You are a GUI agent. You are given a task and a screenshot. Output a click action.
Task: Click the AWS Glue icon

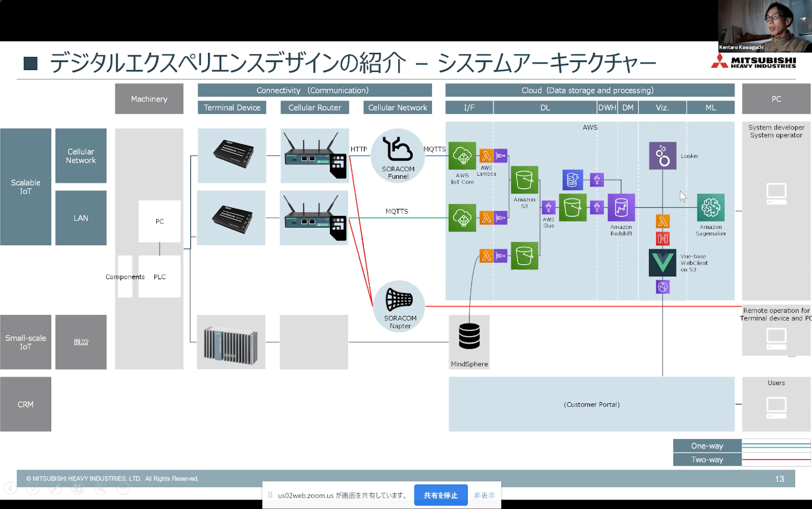[549, 207]
